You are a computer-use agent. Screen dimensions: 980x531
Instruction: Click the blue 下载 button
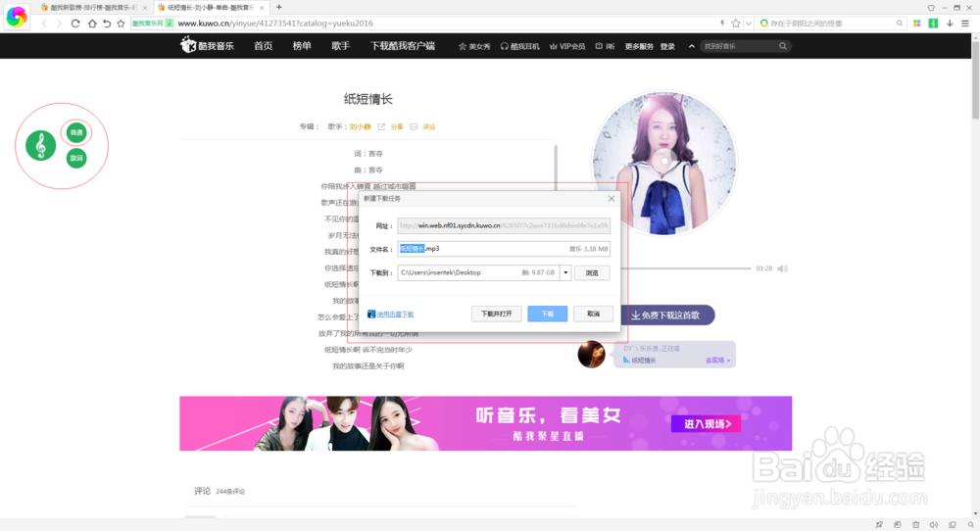point(548,314)
